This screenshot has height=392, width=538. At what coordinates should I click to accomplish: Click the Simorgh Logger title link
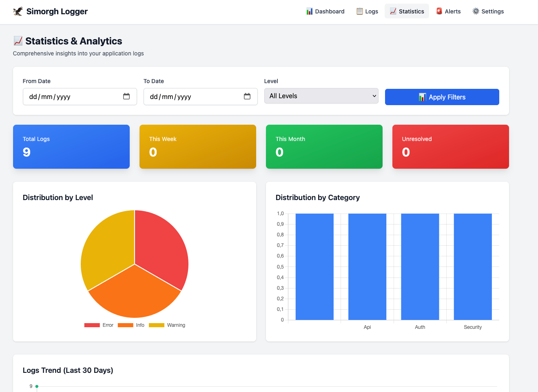pyautogui.click(x=57, y=11)
